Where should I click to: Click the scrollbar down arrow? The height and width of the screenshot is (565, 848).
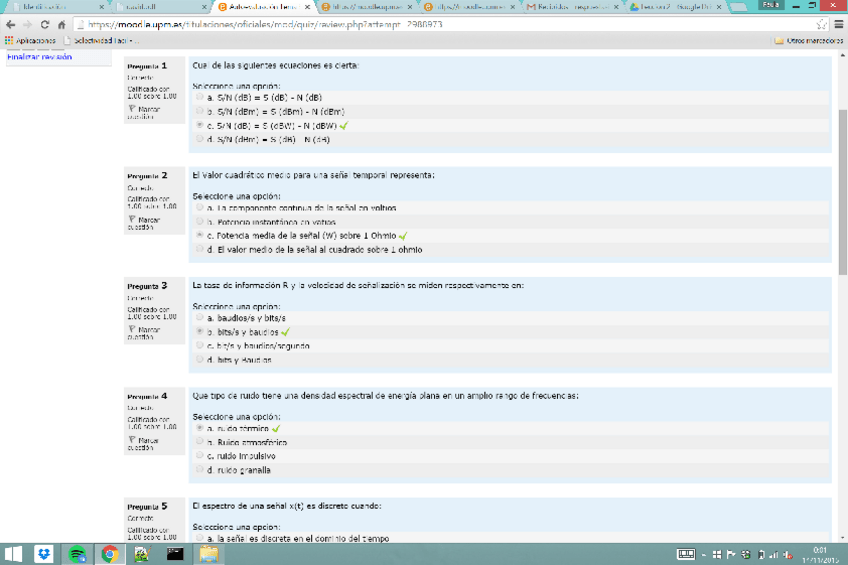[x=843, y=538]
